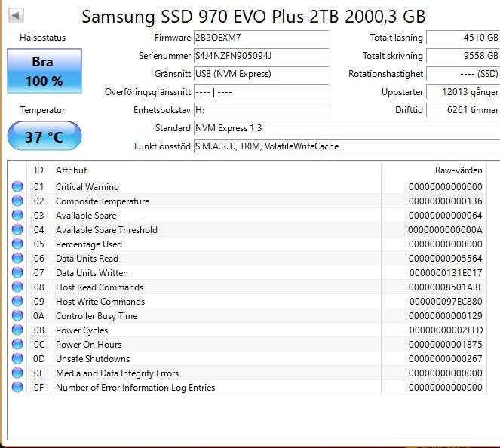Select the Power On Hours attribute name

tap(89, 345)
